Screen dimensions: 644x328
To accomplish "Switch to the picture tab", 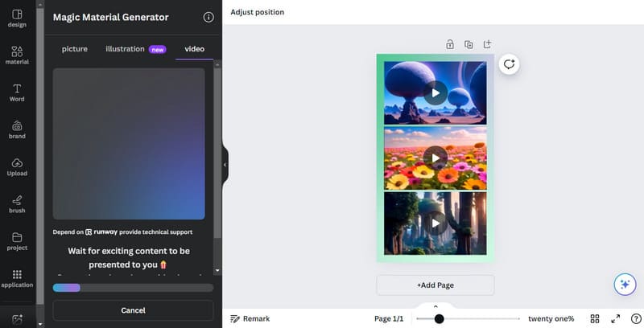I will (75, 49).
